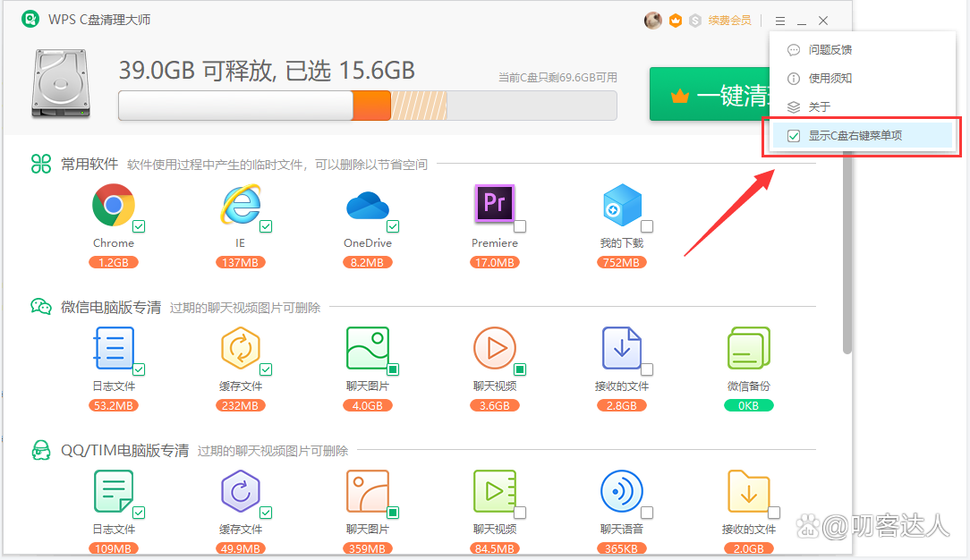The image size is (970, 560).
Task: Click the 微信电脑版专清 WeChat section icon
Action: click(x=41, y=307)
